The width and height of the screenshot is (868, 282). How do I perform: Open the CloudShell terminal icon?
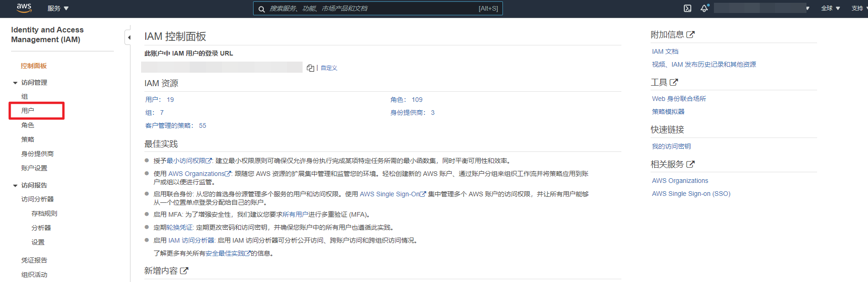(688, 8)
